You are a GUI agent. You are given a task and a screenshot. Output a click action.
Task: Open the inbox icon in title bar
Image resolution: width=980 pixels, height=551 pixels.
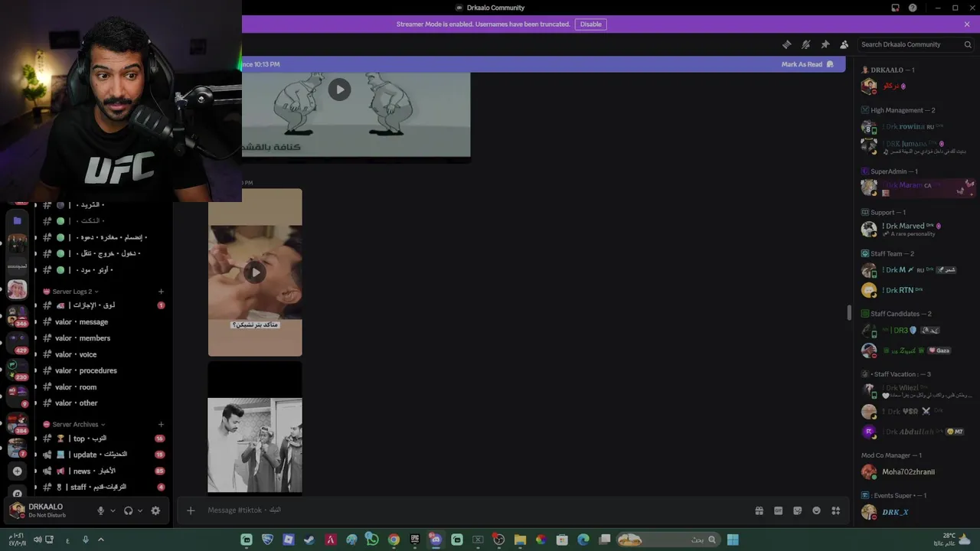coord(895,8)
